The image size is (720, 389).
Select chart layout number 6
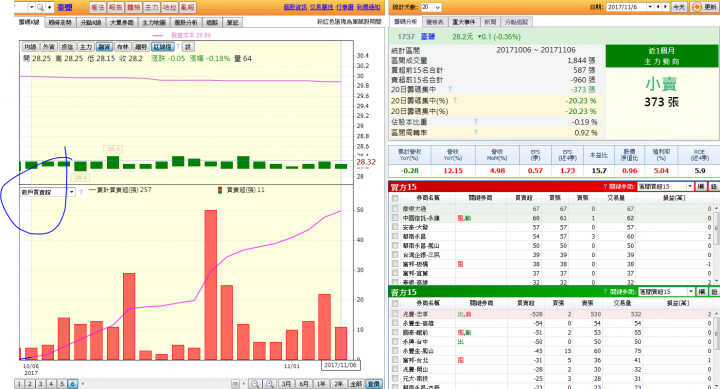(x=73, y=384)
